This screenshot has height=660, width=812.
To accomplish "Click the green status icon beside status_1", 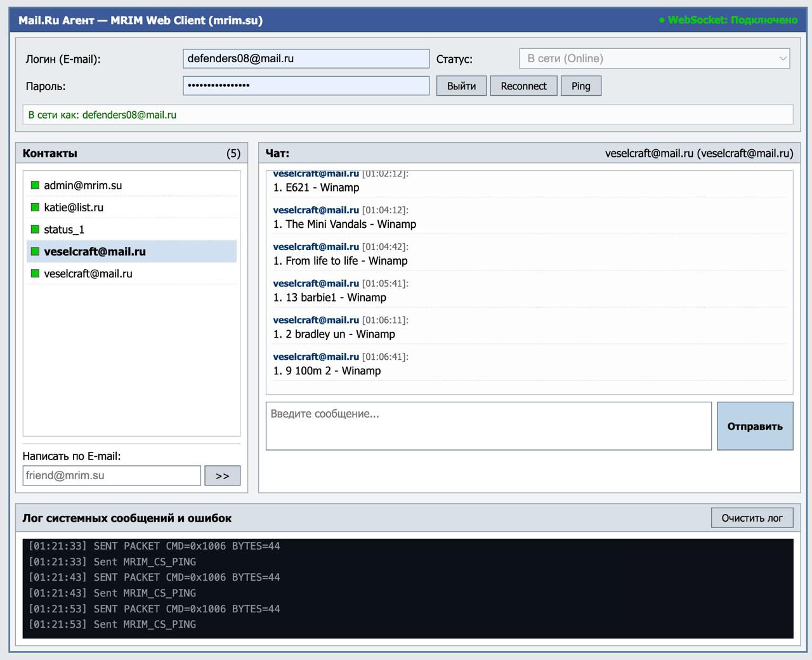I will (x=35, y=230).
